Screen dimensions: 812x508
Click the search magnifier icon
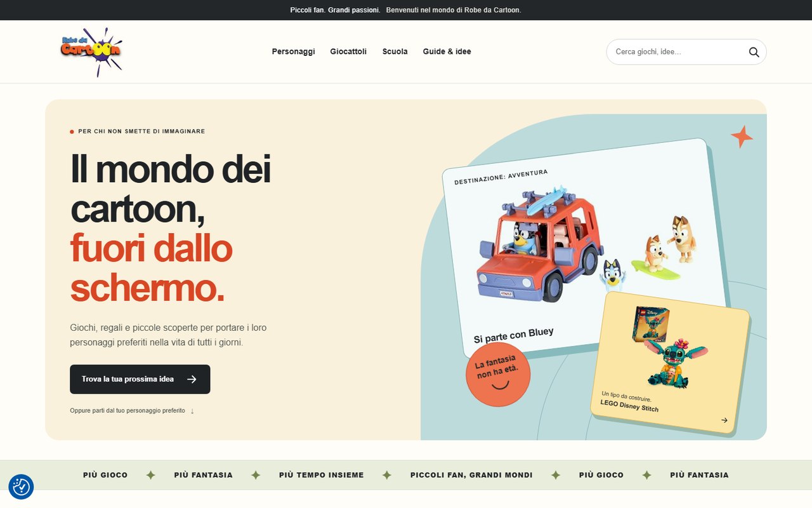tap(754, 52)
